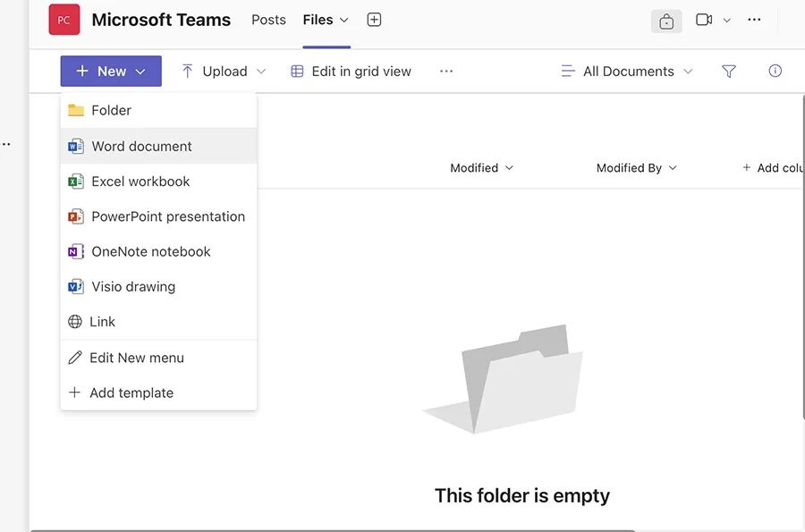Image resolution: width=805 pixels, height=532 pixels.
Task: Click the lock-shaped channel status icon
Action: (x=666, y=21)
